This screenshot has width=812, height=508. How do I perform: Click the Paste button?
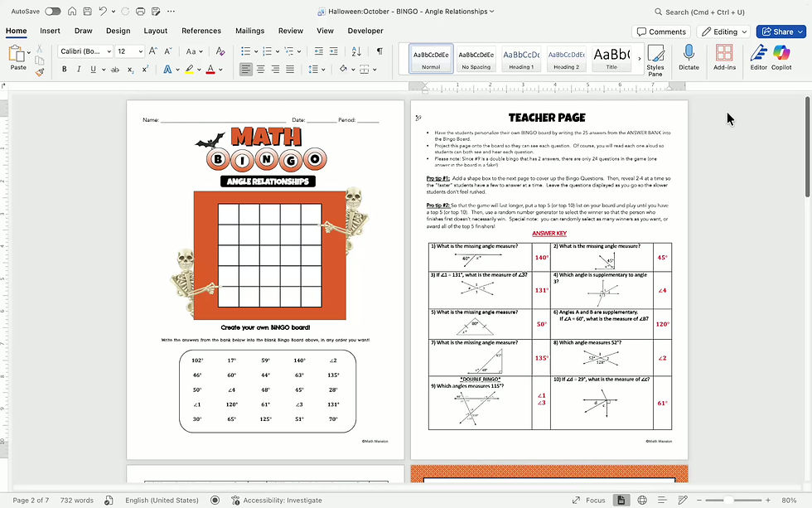(x=17, y=57)
